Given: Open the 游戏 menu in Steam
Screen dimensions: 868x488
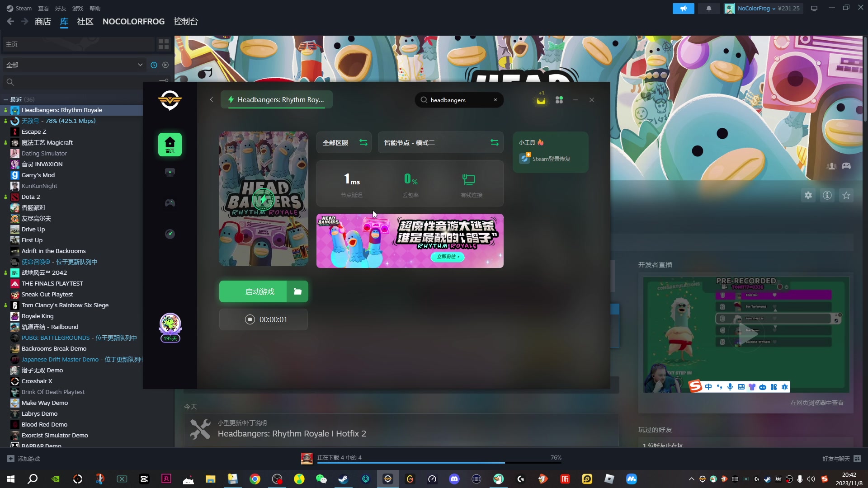Looking at the screenshot, I should (x=78, y=8).
